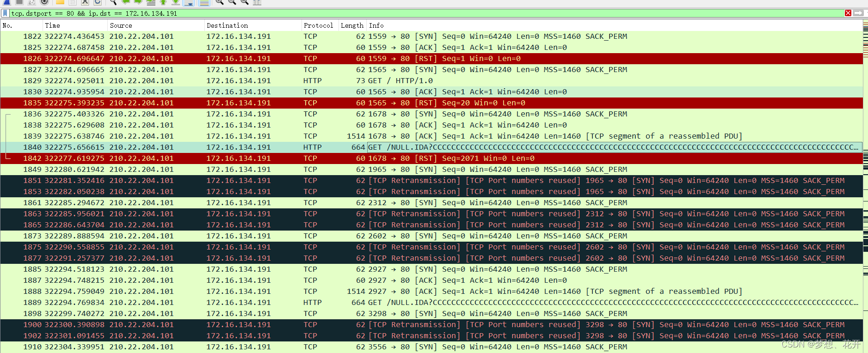Select packet 1861 SYN from port 2312
This screenshot has width=868, height=353.
tap(431, 203)
